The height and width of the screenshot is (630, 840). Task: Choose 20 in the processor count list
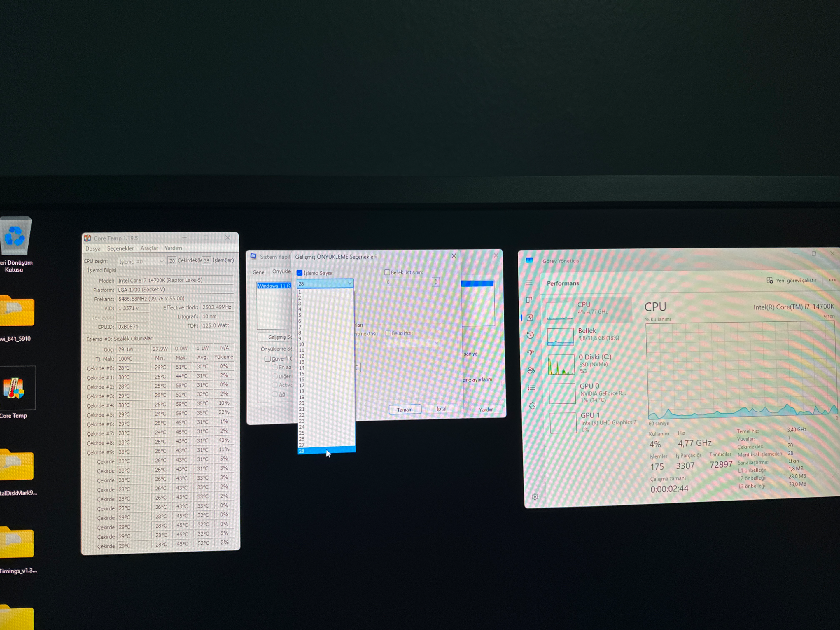click(x=326, y=403)
